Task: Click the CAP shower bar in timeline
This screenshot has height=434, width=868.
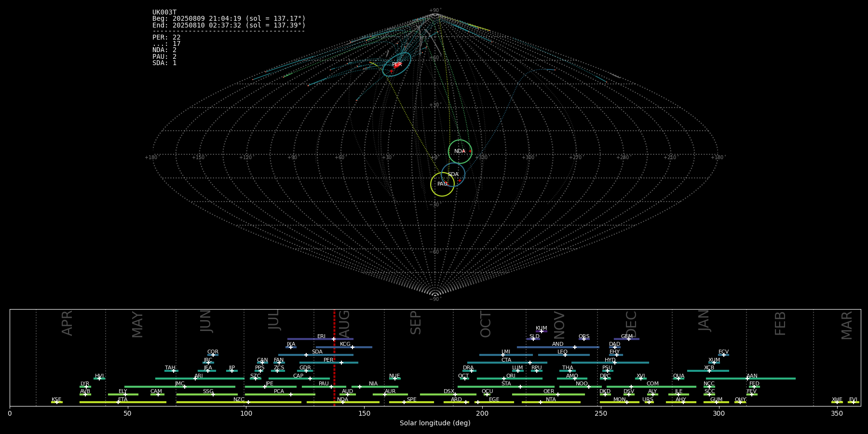Action: point(299,379)
